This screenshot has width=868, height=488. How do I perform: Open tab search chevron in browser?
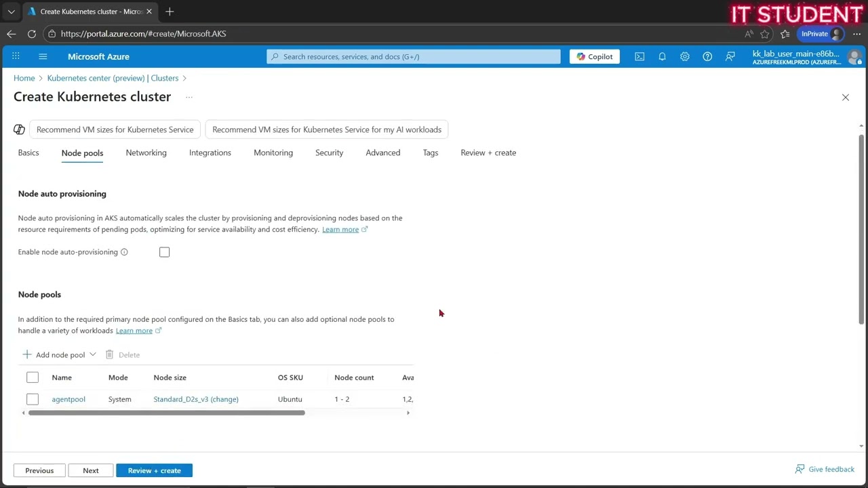coord(11,12)
